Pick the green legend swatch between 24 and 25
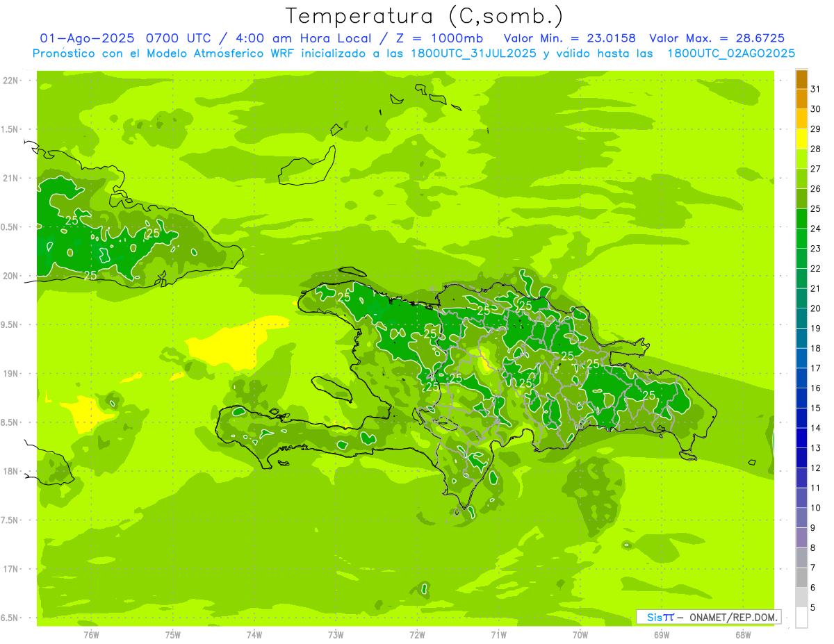Image resolution: width=834 pixels, height=644 pixels. coord(801,219)
